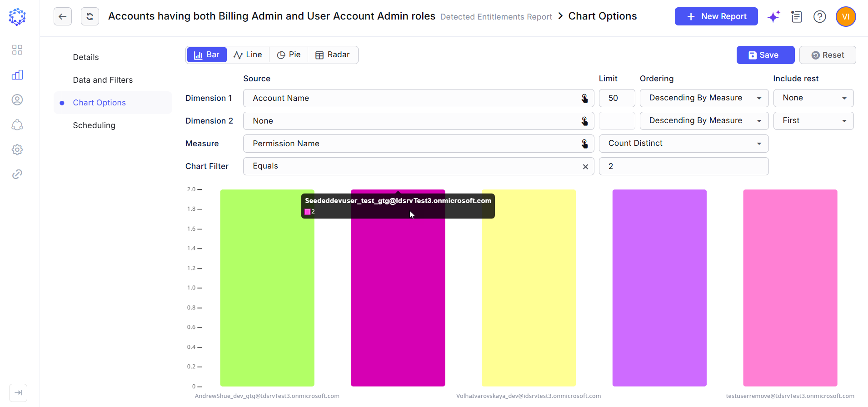Click the chart filter value field

pyautogui.click(x=683, y=166)
